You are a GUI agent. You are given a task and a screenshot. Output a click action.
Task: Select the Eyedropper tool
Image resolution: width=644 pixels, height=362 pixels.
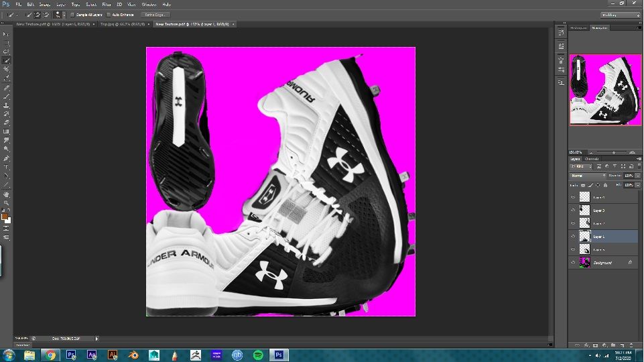[x=6, y=78]
